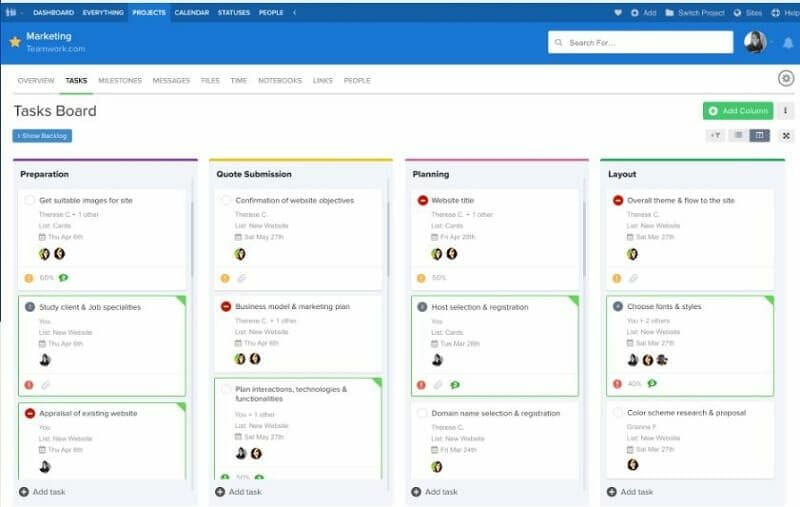
Task: Expand the Show Backlog panel
Action: tap(42, 136)
